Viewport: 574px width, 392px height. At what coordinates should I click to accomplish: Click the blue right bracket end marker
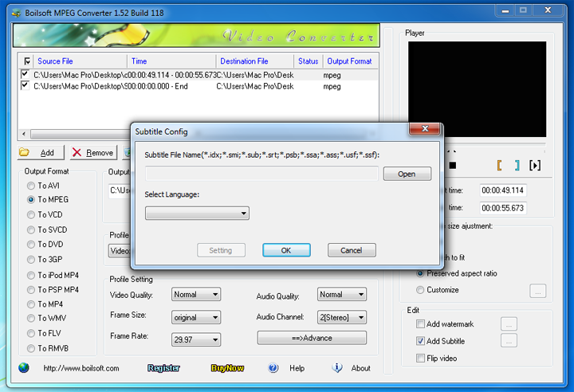517,166
